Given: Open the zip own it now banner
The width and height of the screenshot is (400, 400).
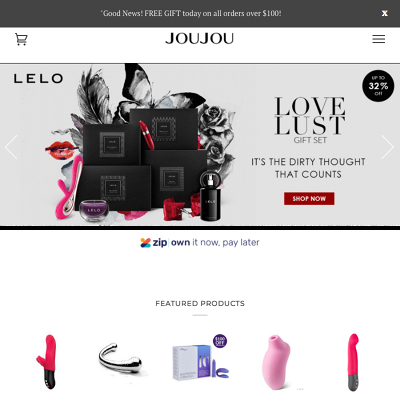Looking at the screenshot, I should [x=200, y=242].
